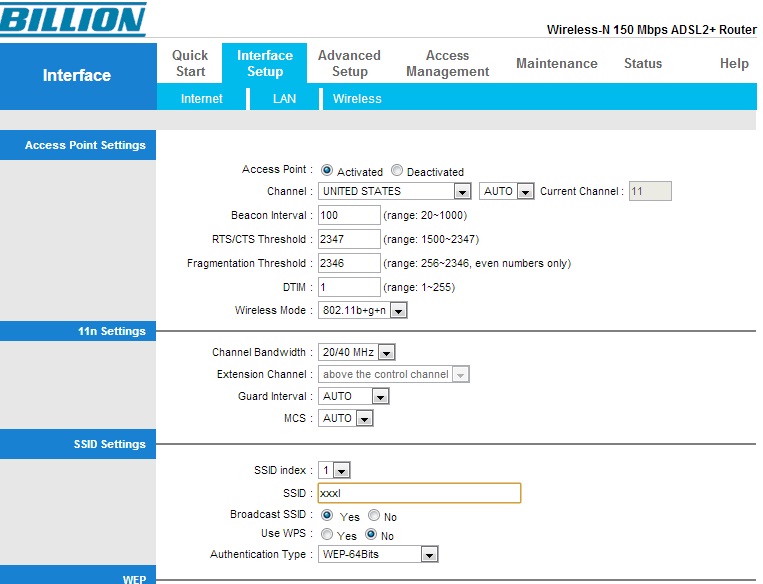Viewport: 763px width, 584px height.
Task: Expand the UNITED STATES channel country dropdown
Action: (395, 191)
